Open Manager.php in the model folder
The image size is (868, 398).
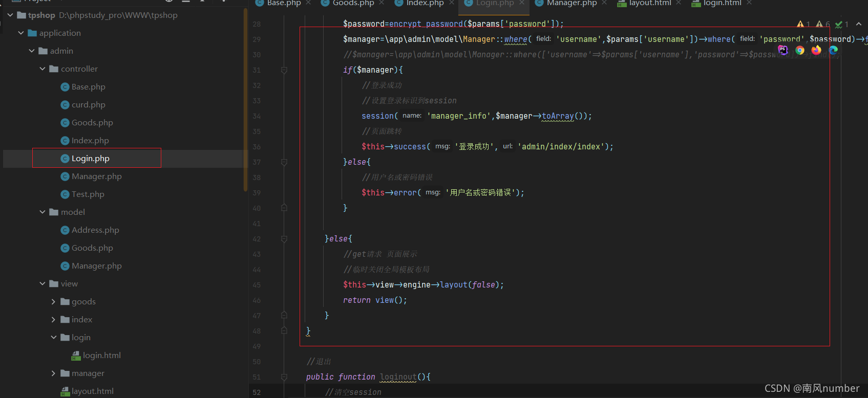click(97, 266)
